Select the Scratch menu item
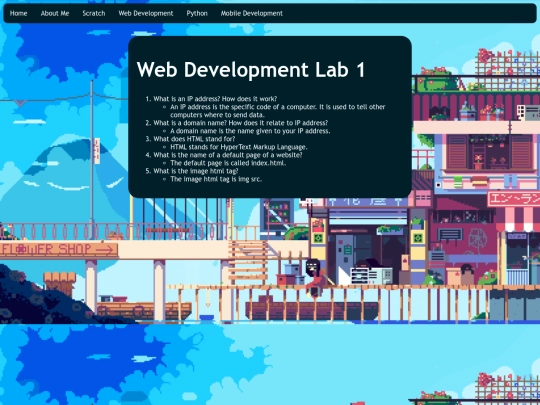 pos(94,13)
